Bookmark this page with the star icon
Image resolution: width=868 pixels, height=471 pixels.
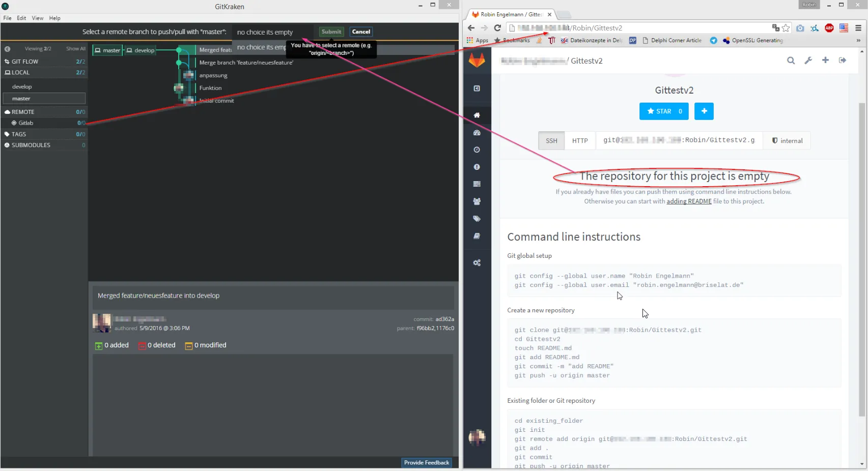tap(786, 28)
